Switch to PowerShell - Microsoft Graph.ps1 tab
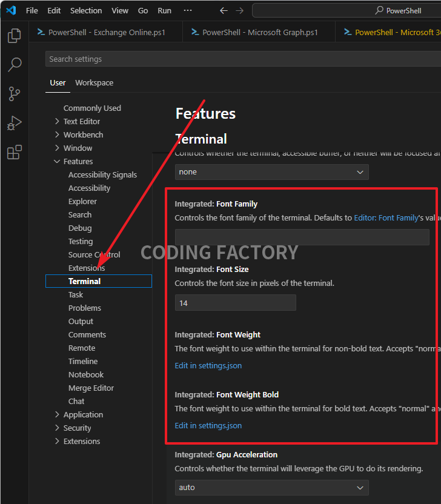Screen dimensions: 441x504 pyautogui.click(x=259, y=32)
